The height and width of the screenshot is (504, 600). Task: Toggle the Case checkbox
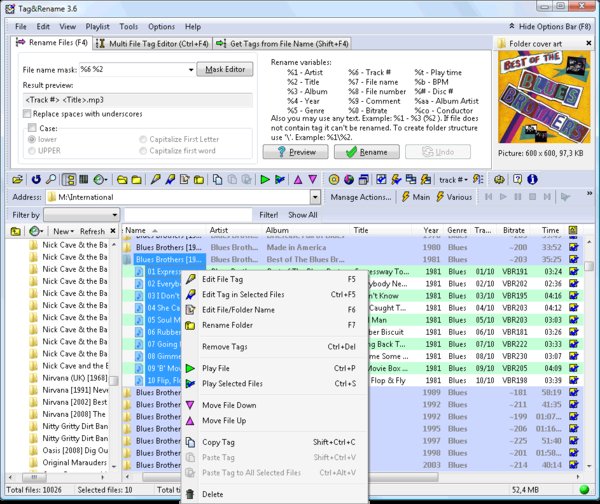(34, 129)
